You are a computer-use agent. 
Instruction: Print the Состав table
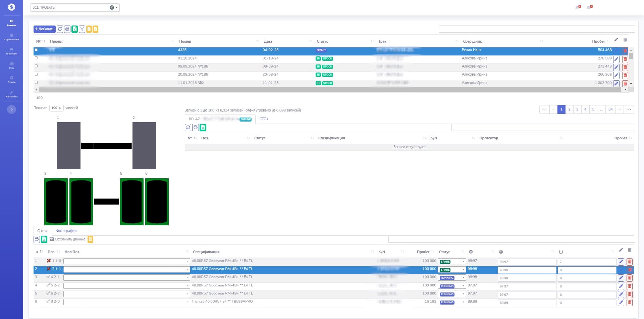[x=37, y=239]
